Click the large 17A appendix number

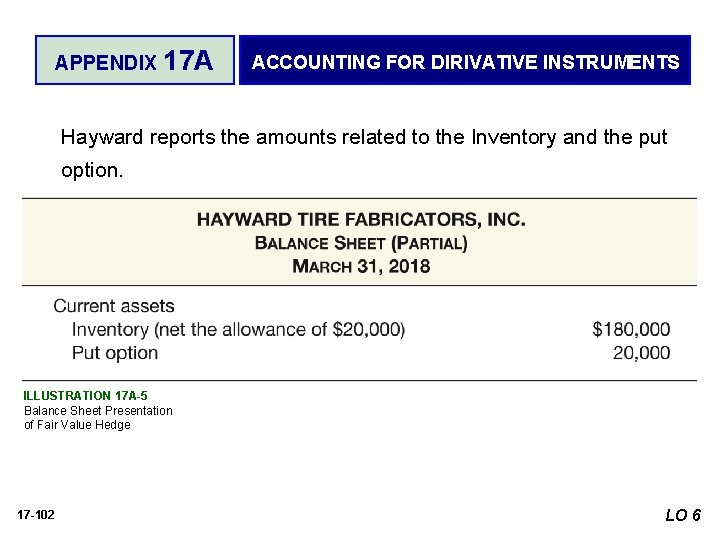tap(187, 61)
